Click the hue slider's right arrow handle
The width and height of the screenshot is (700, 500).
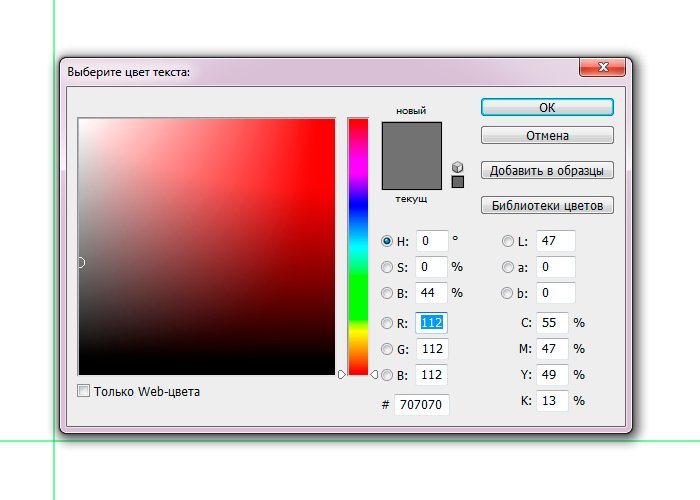tap(374, 375)
